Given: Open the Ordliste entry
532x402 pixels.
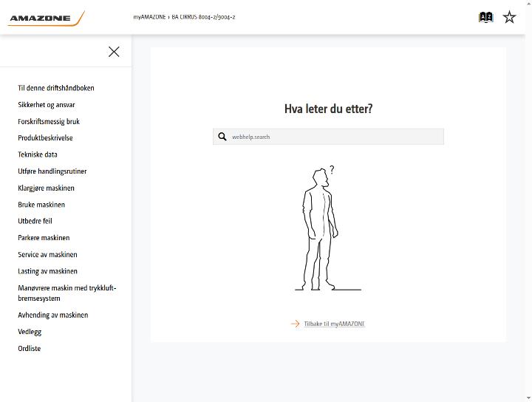Looking at the screenshot, I should click(29, 348).
